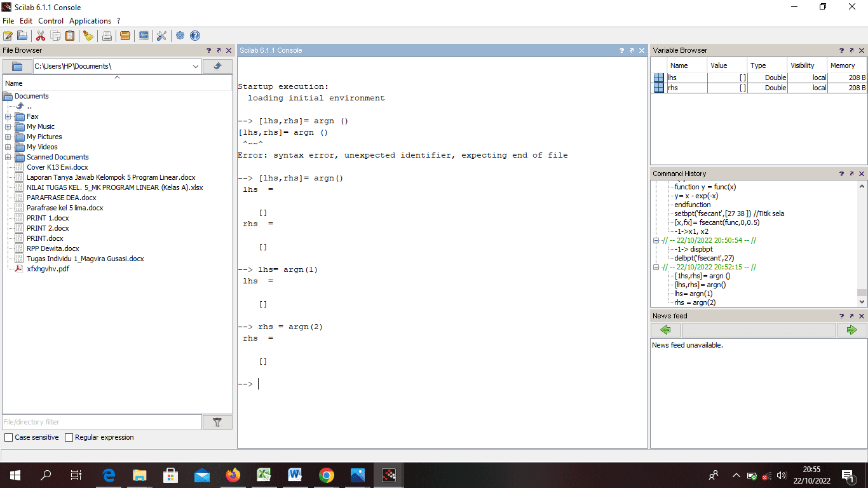Undock the File Browser panel
Screen dimensions: 868x488
(219, 50)
